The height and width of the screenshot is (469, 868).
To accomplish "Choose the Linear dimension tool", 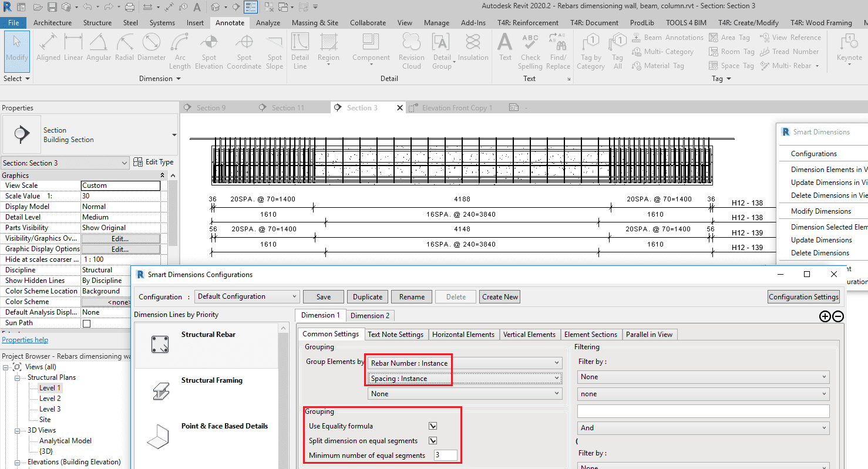I will click(73, 47).
